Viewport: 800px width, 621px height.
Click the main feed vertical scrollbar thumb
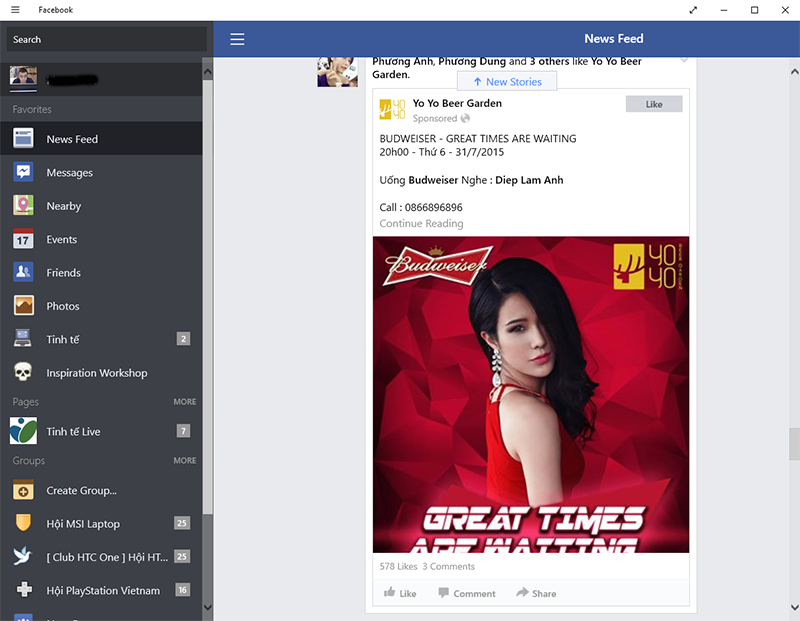[794, 441]
